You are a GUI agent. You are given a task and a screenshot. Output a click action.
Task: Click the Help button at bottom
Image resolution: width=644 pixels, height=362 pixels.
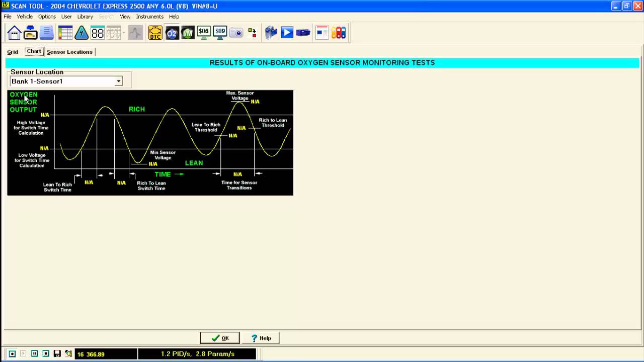click(x=261, y=338)
